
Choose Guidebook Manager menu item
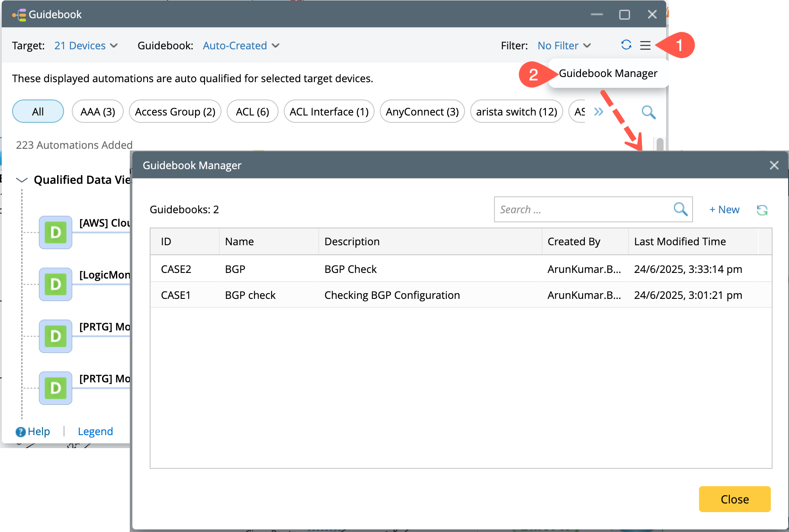coord(608,74)
